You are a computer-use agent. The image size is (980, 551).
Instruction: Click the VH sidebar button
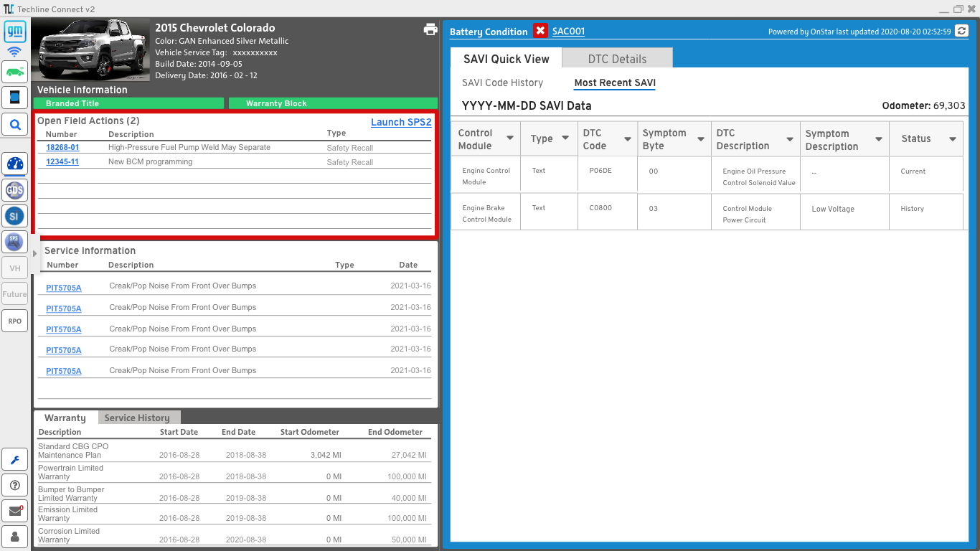coord(15,268)
